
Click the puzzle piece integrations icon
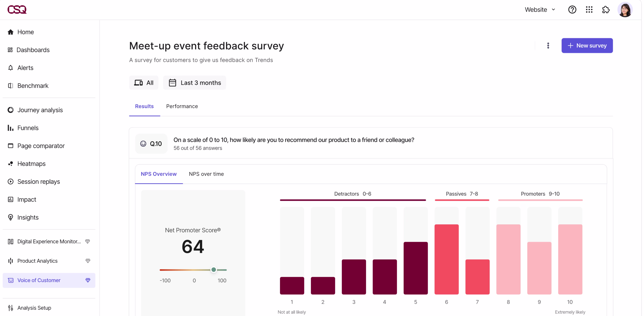tap(606, 10)
